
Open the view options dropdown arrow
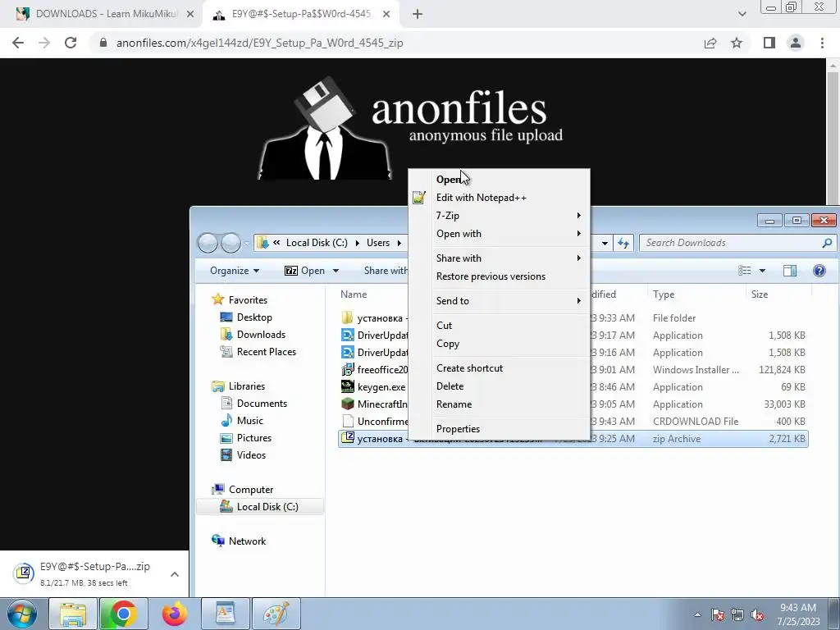(762, 271)
